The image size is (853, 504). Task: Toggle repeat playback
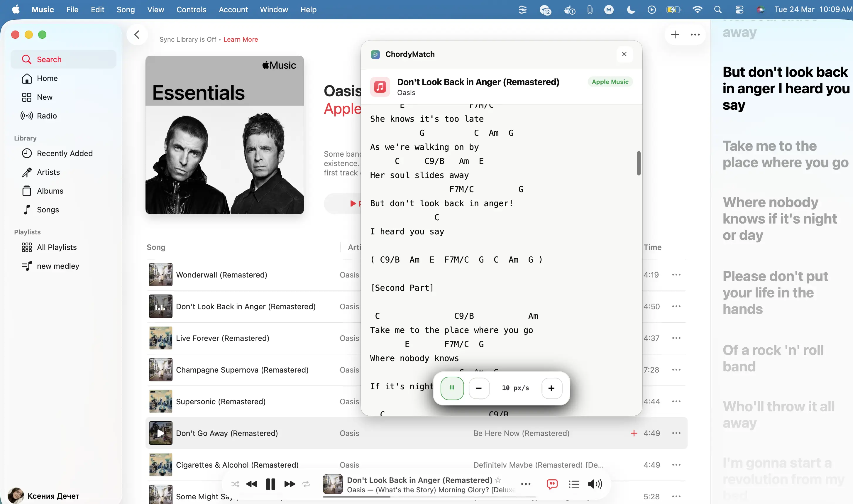pos(306,484)
